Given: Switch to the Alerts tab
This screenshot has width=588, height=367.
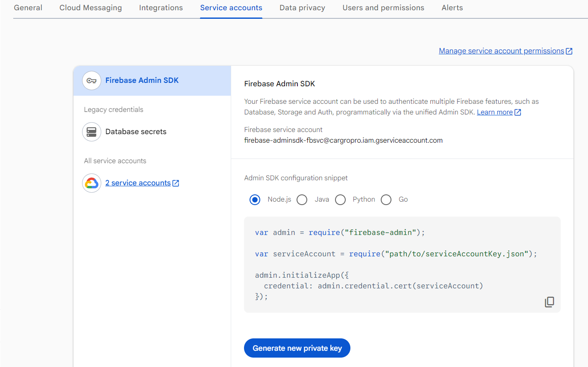Looking at the screenshot, I should 452,8.
